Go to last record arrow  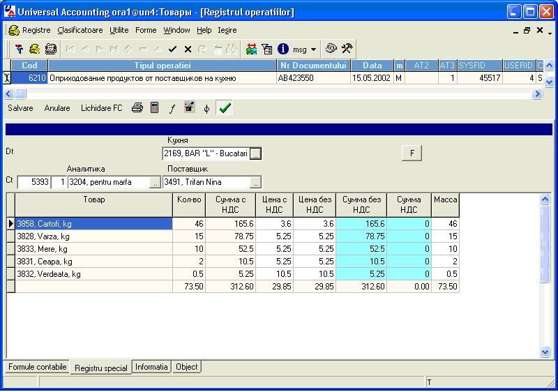[x=114, y=50]
